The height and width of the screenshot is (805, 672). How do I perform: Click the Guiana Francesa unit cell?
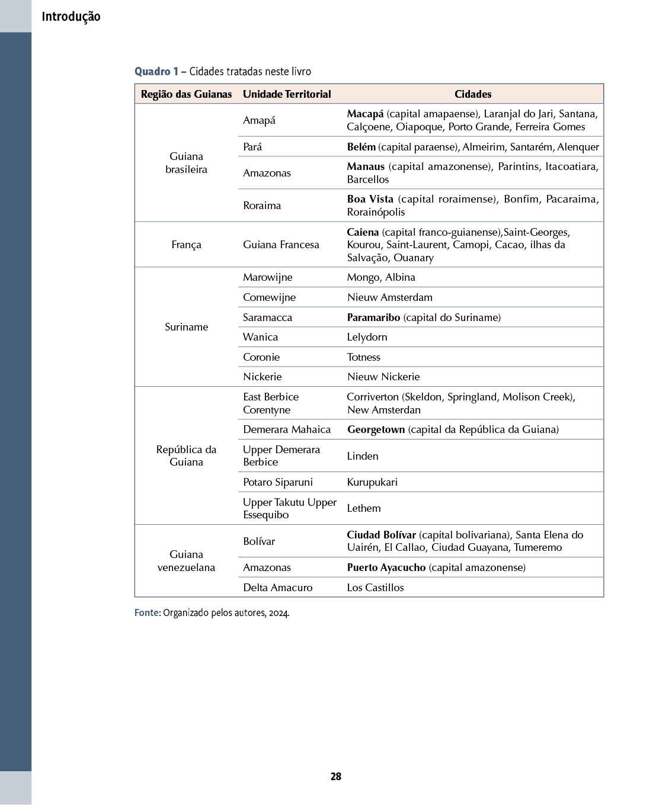click(281, 245)
